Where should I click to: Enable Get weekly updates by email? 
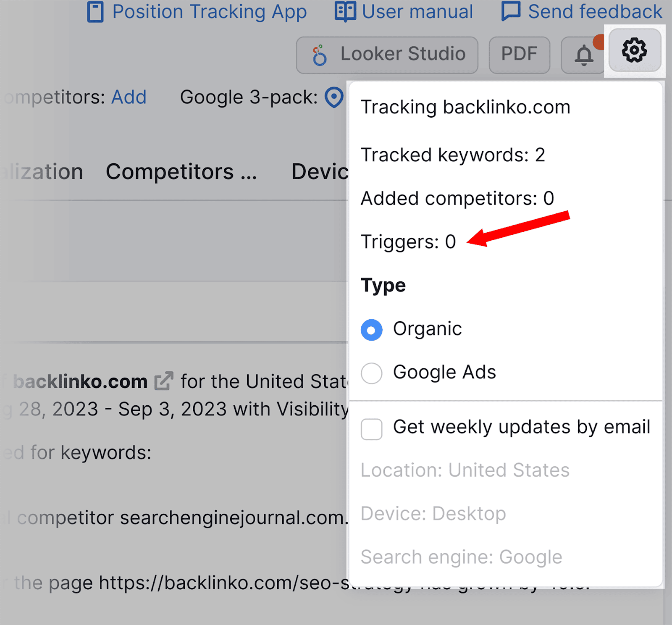point(371,429)
